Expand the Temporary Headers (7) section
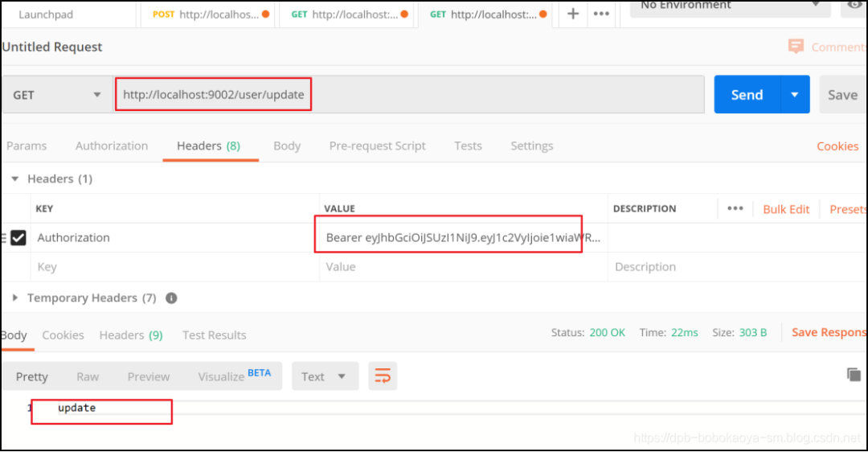868x452 pixels. [x=15, y=298]
